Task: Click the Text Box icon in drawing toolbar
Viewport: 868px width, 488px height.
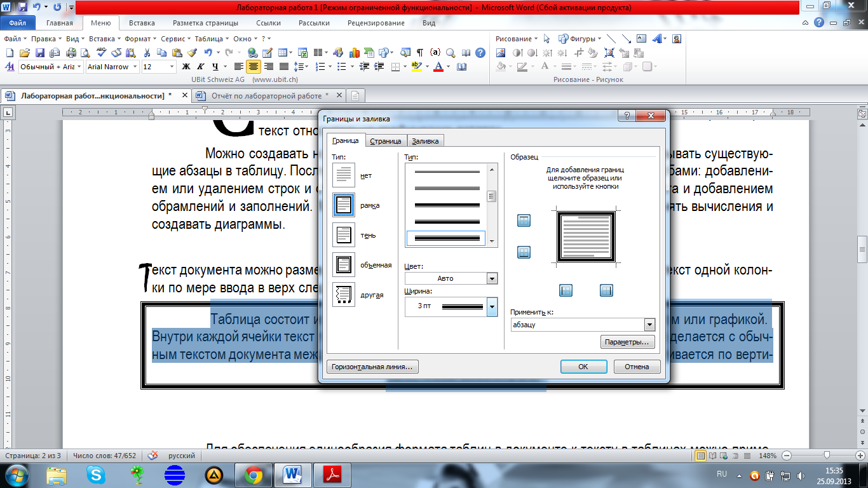Action: tap(641, 39)
